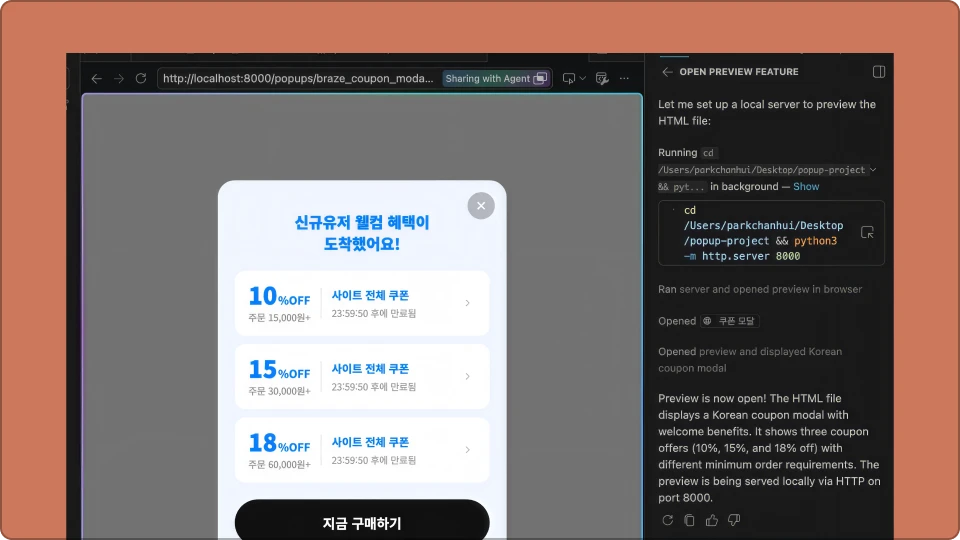The image size is (960, 540).
Task: Reload the preview page
Action: (141, 78)
